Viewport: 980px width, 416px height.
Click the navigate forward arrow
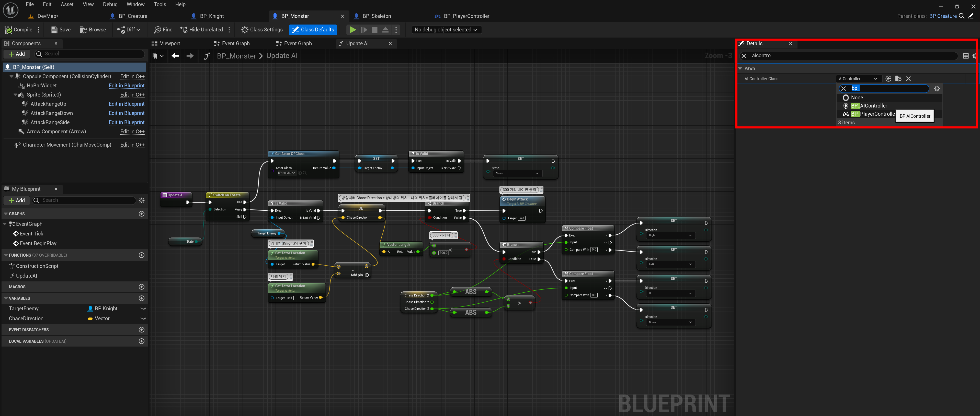tap(190, 56)
